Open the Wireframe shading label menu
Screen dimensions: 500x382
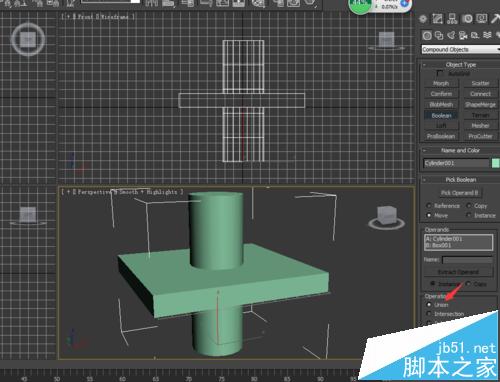click(114, 16)
